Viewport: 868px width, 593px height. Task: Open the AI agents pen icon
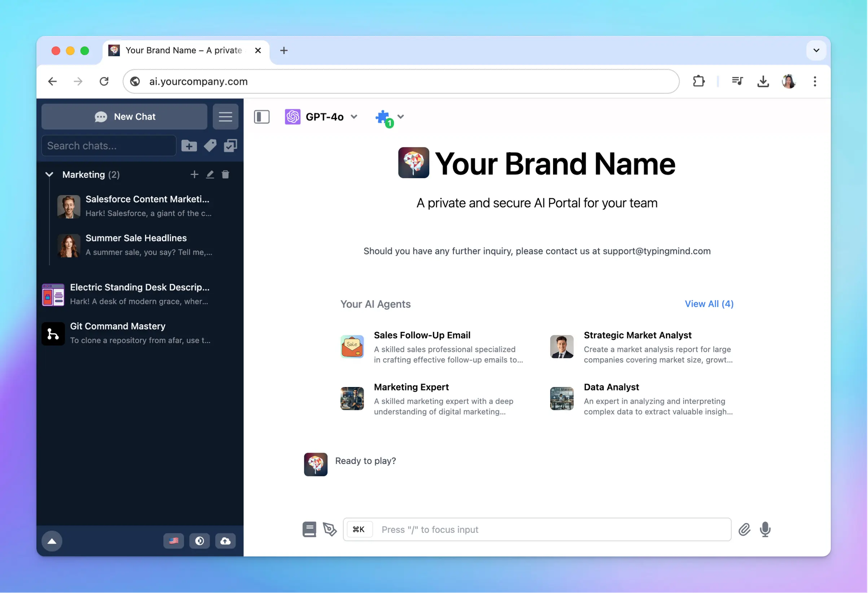coord(330,529)
